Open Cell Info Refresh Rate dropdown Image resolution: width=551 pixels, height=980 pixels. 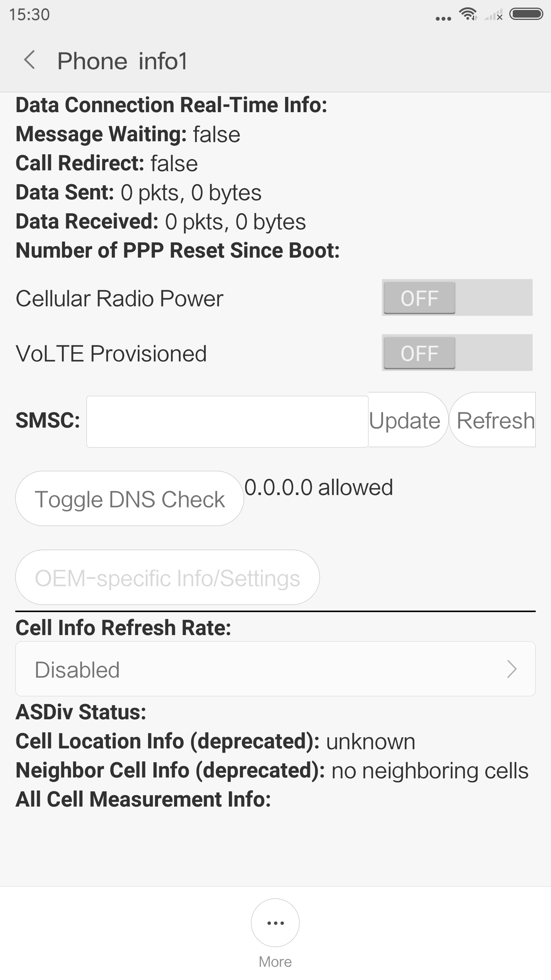[x=275, y=669]
